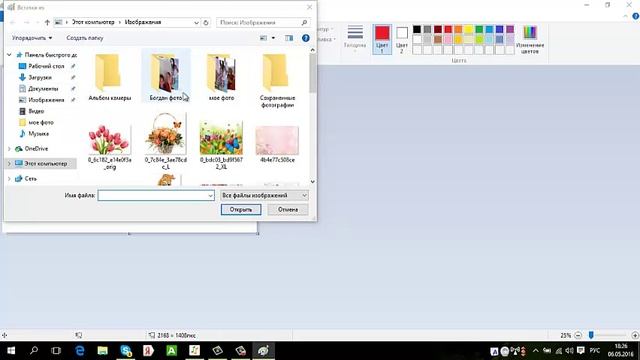
Task: Select Документы in the navigation pane
Action: tap(43, 89)
